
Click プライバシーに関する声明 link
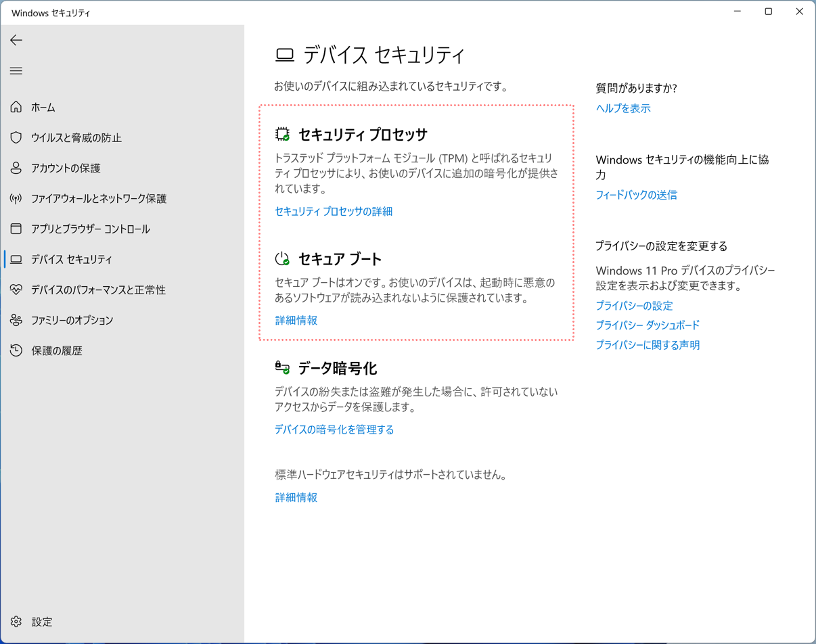coord(648,345)
